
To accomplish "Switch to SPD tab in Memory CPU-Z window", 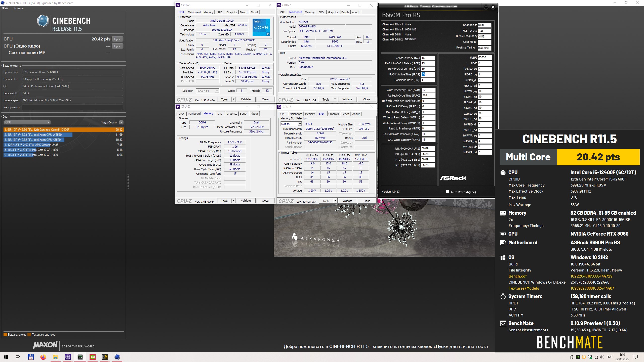I will (220, 114).
